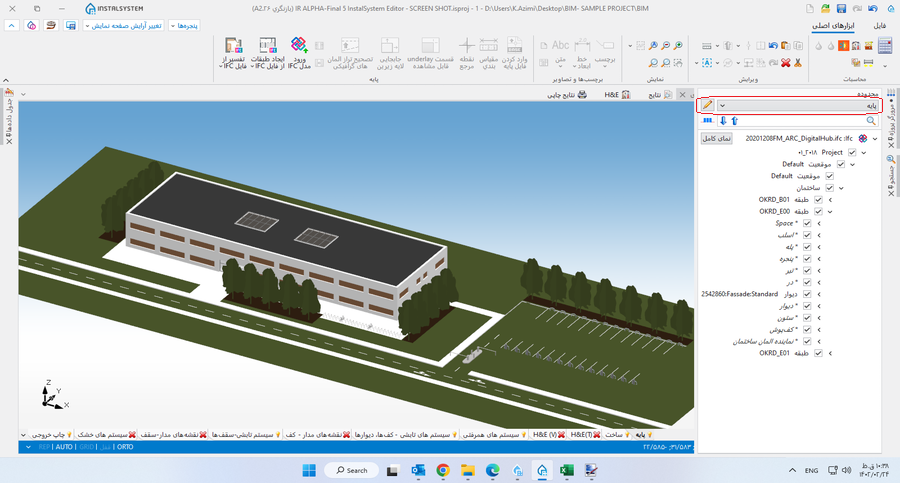This screenshot has height=483, width=900.
Task: Select the reference point tool
Action: [x=466, y=47]
